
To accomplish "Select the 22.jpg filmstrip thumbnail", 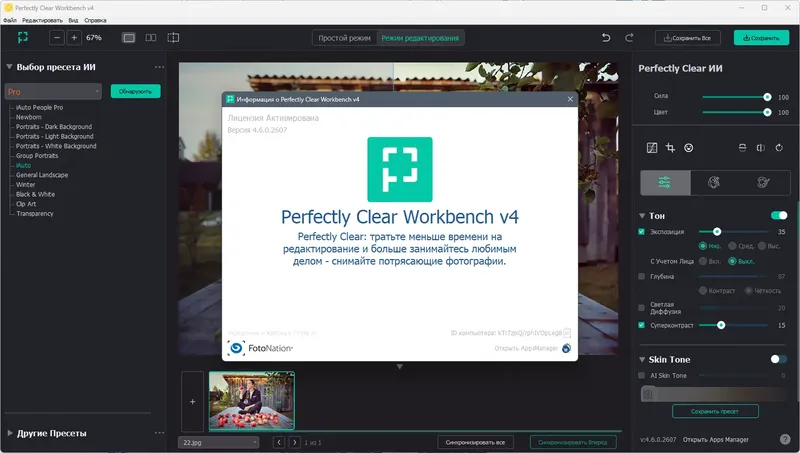I will [252, 400].
